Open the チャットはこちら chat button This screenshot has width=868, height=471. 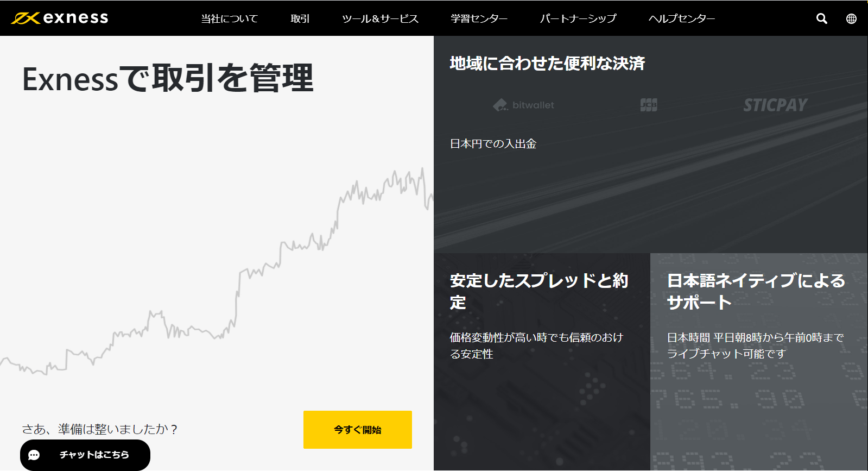click(x=85, y=455)
